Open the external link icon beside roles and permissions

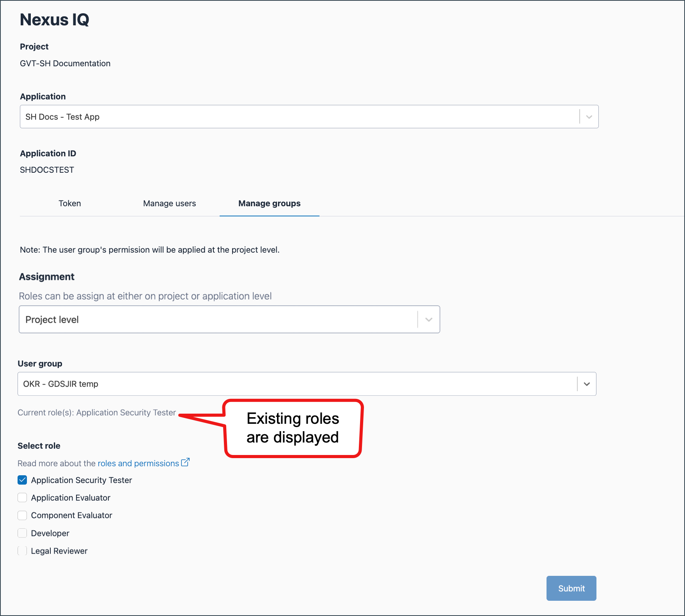tap(185, 462)
